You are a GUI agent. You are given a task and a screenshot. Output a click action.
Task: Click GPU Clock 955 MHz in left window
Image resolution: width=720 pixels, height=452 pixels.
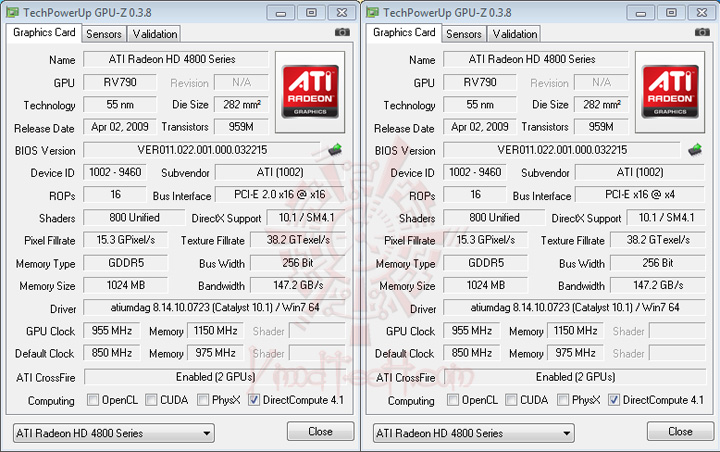[112, 331]
